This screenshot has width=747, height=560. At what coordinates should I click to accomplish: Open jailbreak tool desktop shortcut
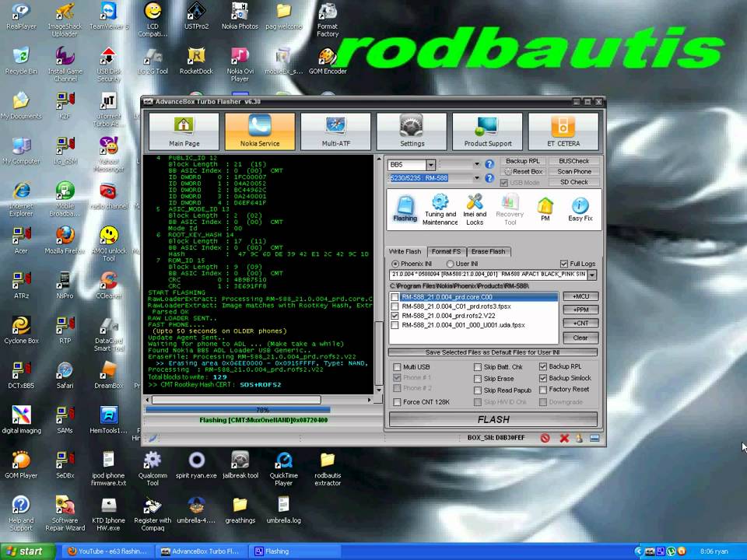pos(240,464)
